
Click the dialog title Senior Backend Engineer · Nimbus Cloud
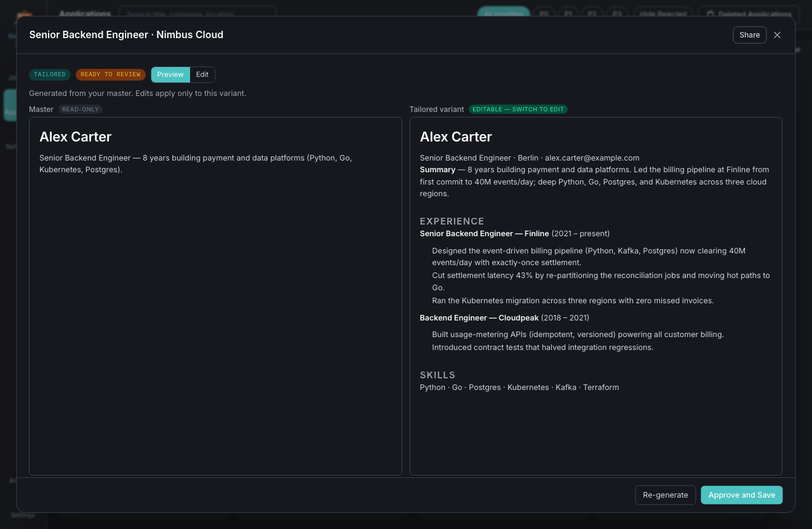click(x=126, y=35)
